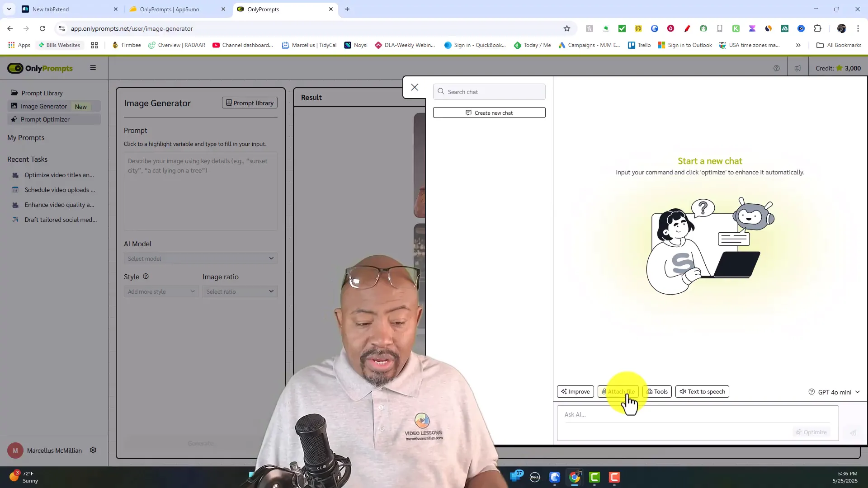Open the Channel dashboard bookmark

pos(243,45)
